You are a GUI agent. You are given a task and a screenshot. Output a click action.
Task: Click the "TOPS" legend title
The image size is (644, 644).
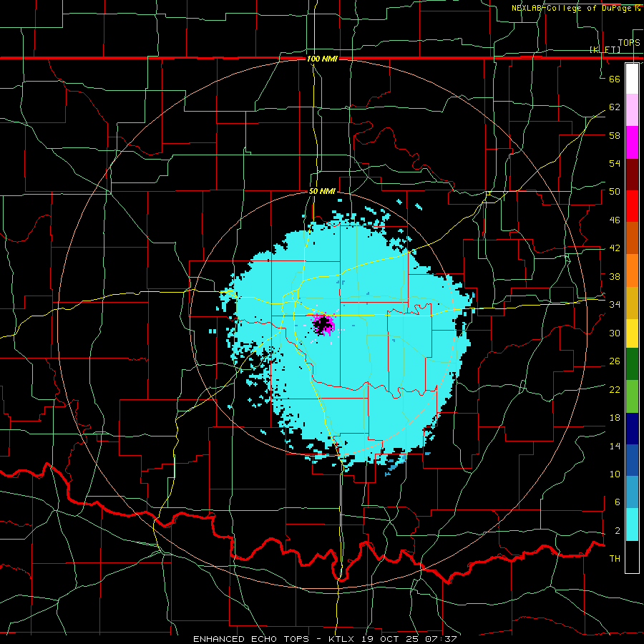pos(629,42)
